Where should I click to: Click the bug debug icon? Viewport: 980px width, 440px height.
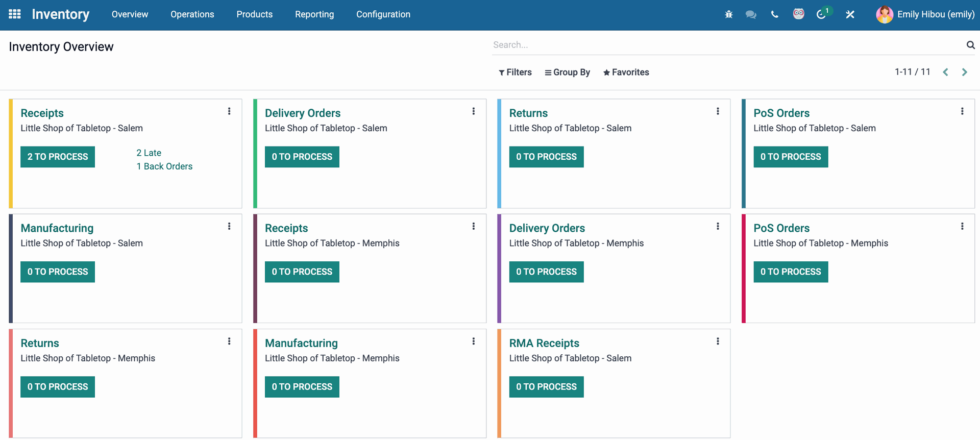(728, 14)
